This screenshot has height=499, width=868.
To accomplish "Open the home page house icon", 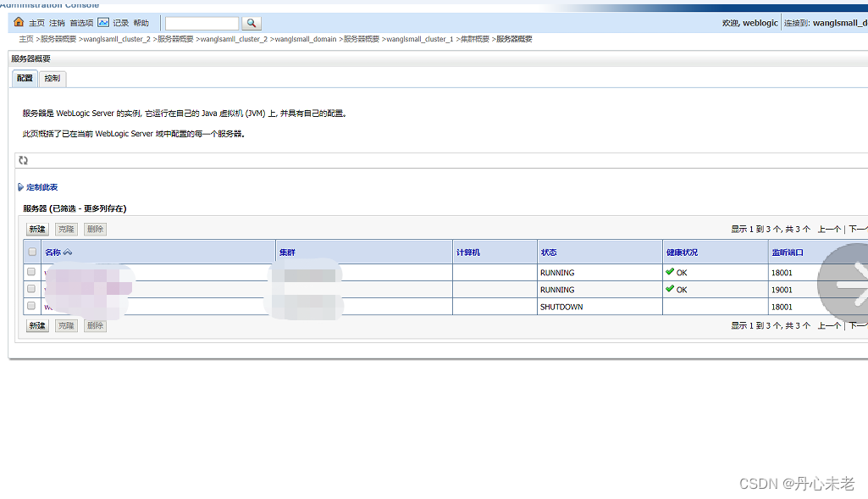I will click(19, 22).
